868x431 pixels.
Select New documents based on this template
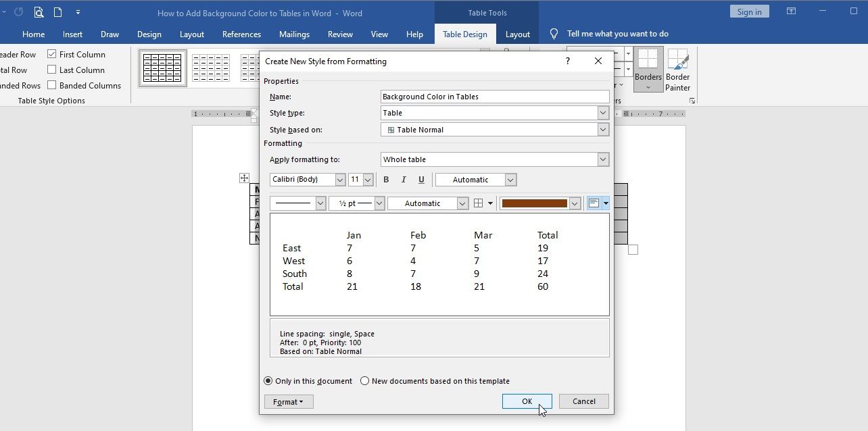click(365, 381)
